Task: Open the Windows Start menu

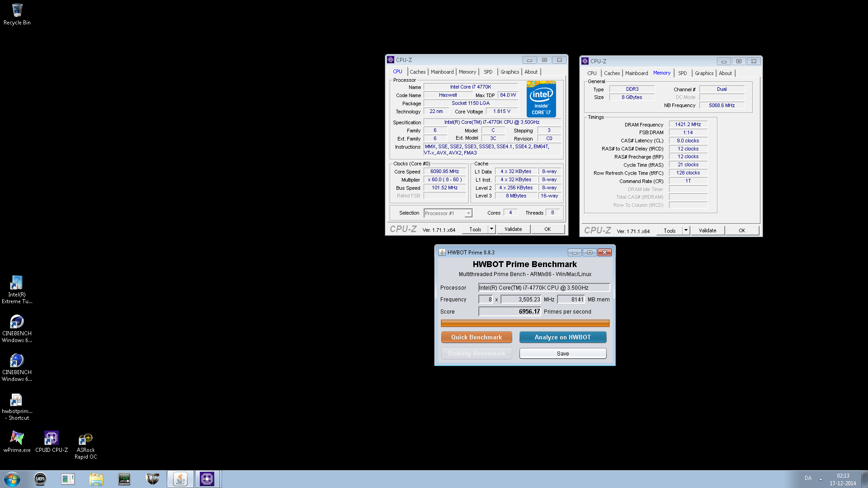Action: pos(12,479)
